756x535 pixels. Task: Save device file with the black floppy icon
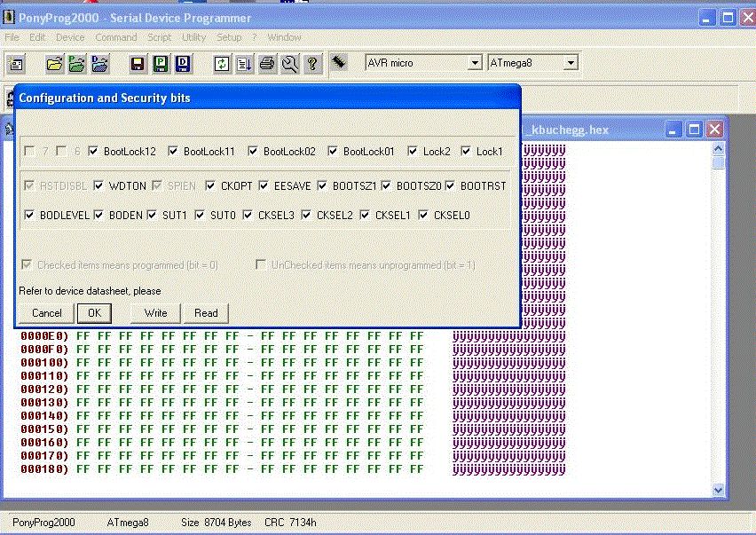138,64
